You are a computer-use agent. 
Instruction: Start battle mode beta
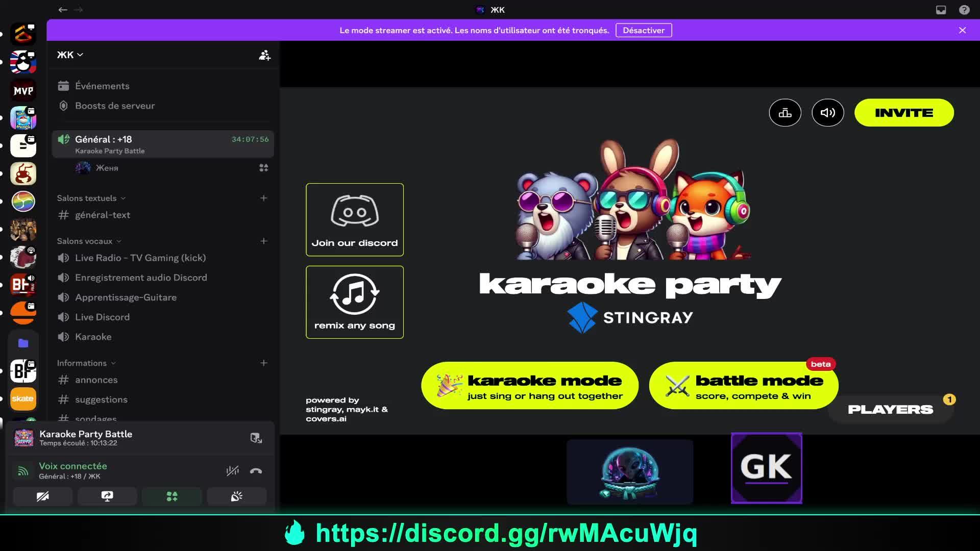(x=744, y=386)
